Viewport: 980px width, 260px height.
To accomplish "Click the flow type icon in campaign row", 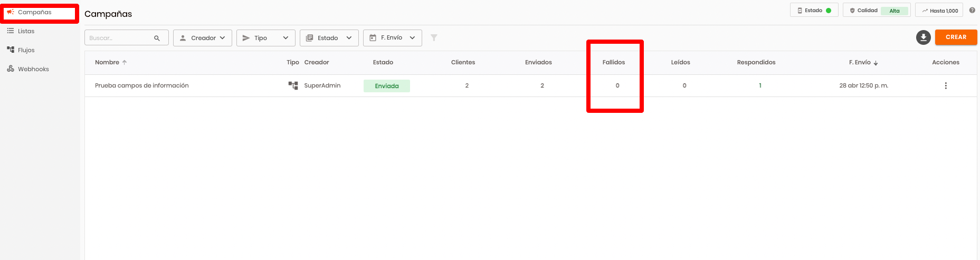I will point(293,85).
